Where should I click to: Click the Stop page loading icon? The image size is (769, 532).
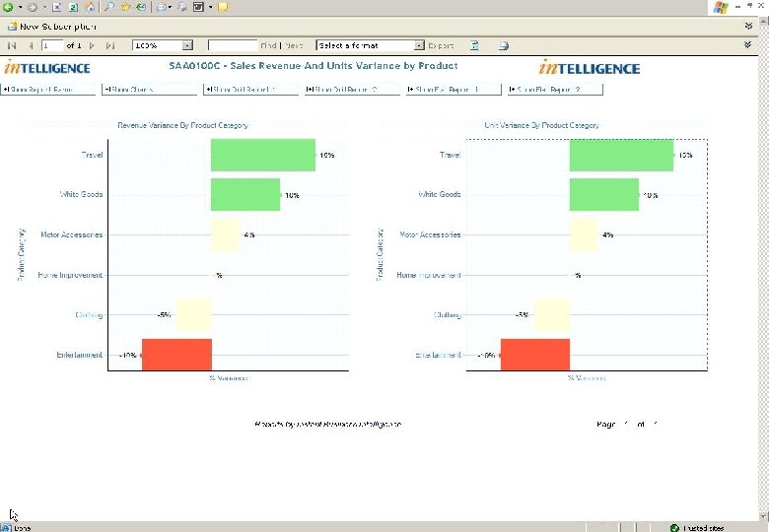coord(57,7)
